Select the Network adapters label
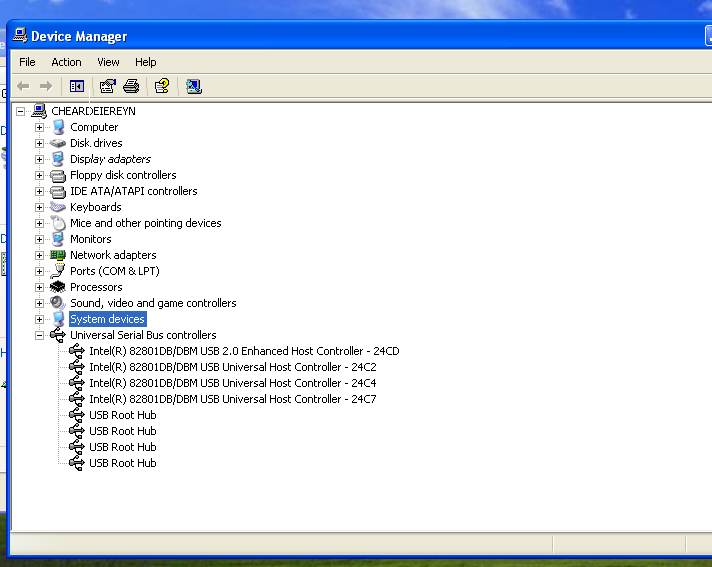Screen dimensions: 712x567 (x=113, y=255)
